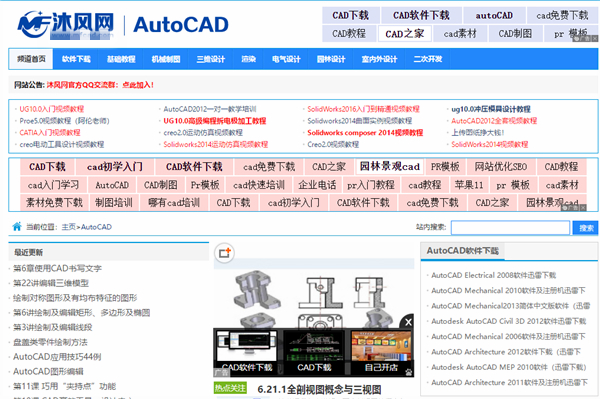Close the floating ad overlay with the X

pos(408,322)
